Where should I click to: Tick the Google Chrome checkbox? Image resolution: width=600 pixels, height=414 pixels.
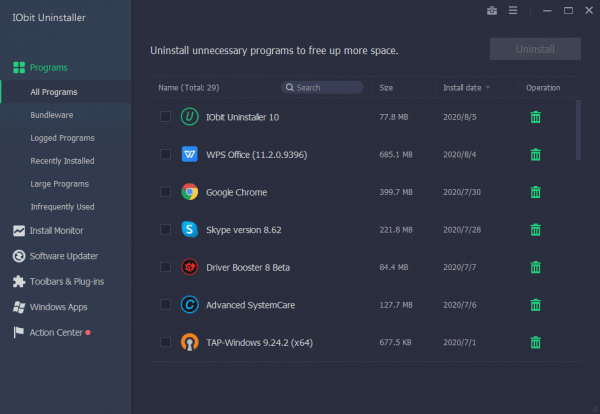click(x=165, y=191)
